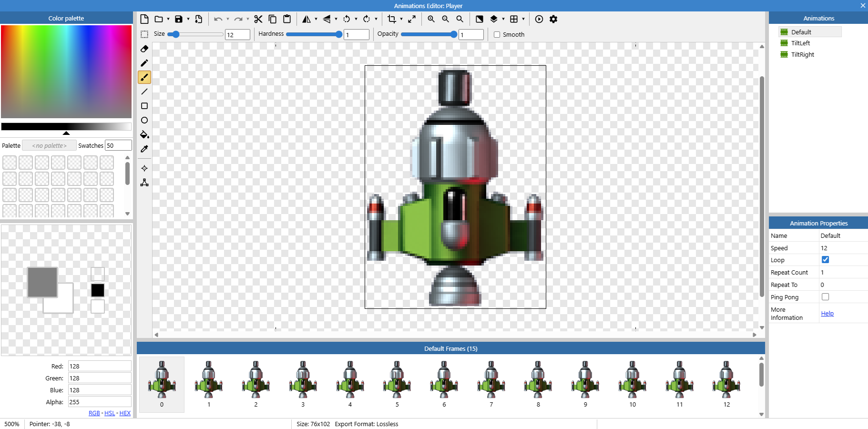Open the flip horizontal dropdown arrow
The image size is (868, 429).
click(x=316, y=19)
